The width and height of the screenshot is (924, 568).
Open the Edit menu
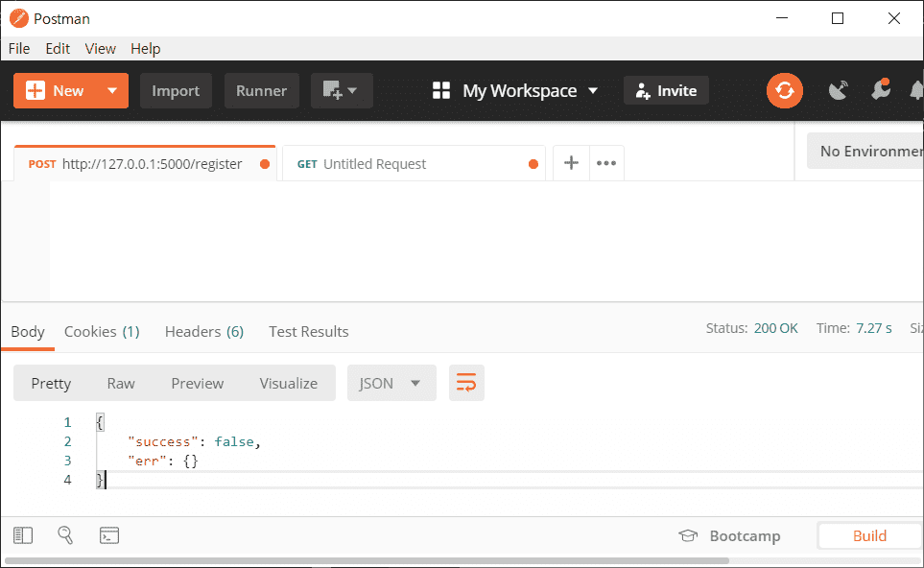[58, 48]
